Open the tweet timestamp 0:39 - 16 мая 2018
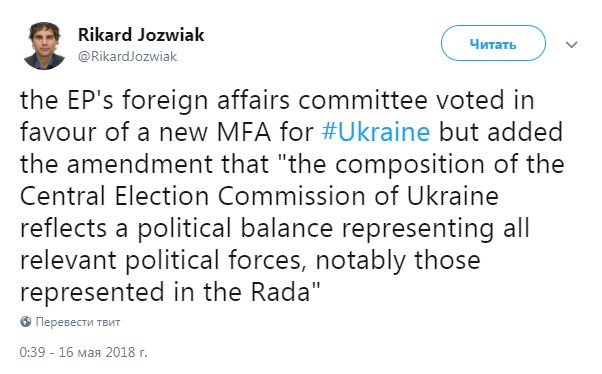This screenshot has height=374, width=602. point(83,352)
